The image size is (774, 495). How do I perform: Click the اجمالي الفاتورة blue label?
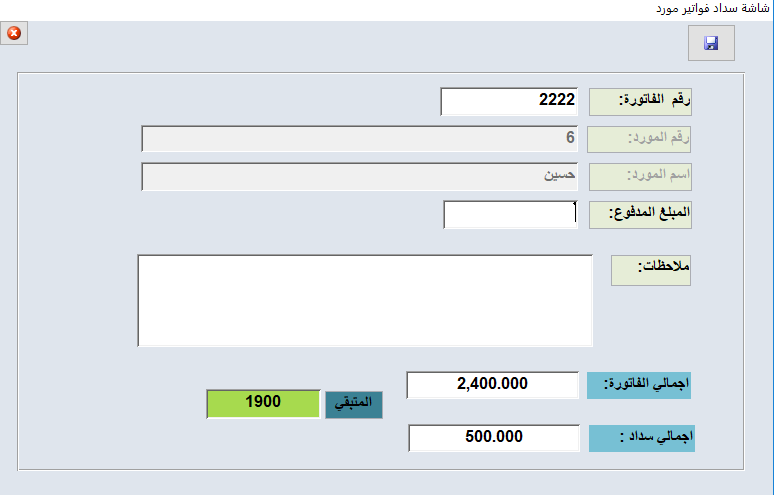pos(639,385)
